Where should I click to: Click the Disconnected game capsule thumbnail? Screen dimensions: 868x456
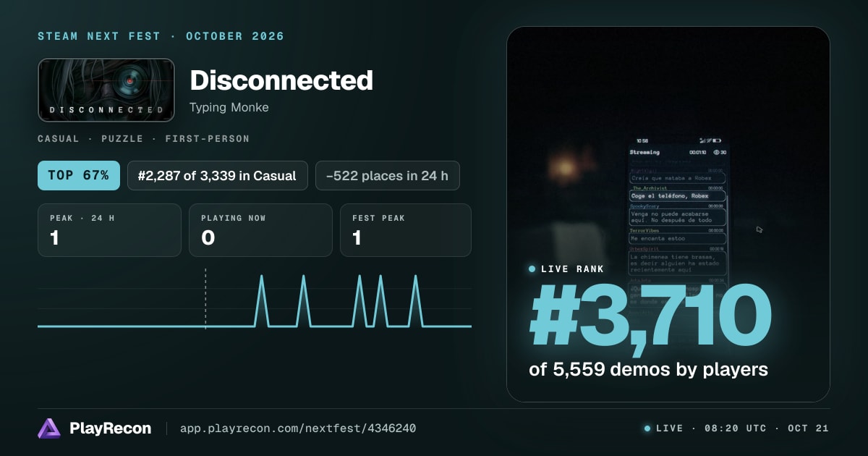106,90
